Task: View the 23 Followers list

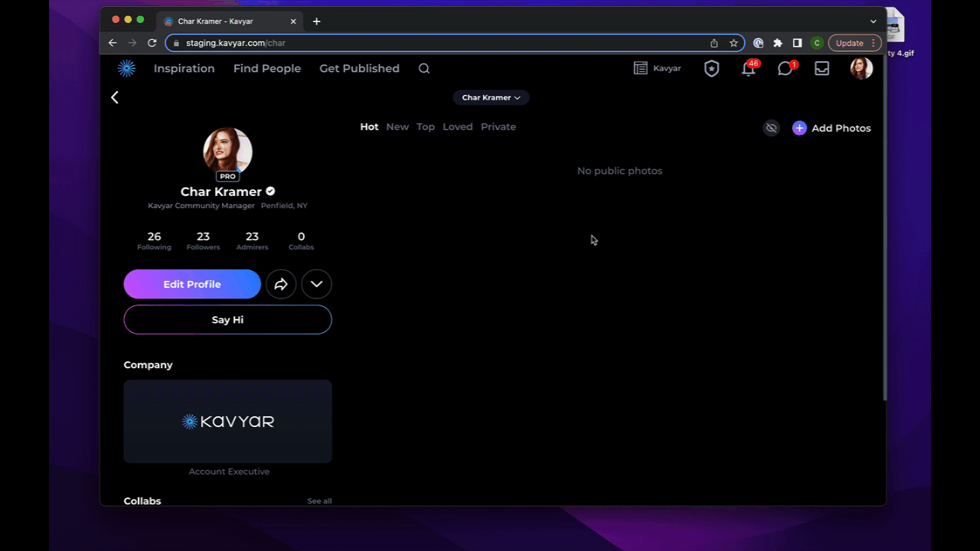Action: click(x=203, y=241)
